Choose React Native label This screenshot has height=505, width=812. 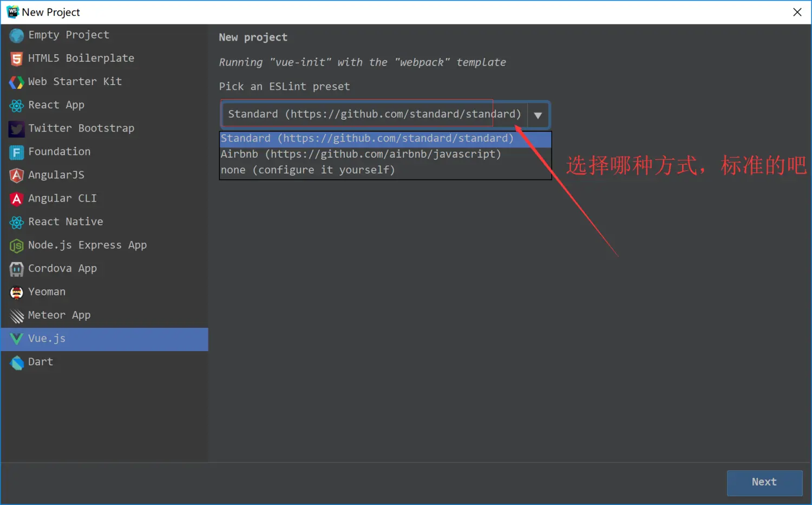66,221
